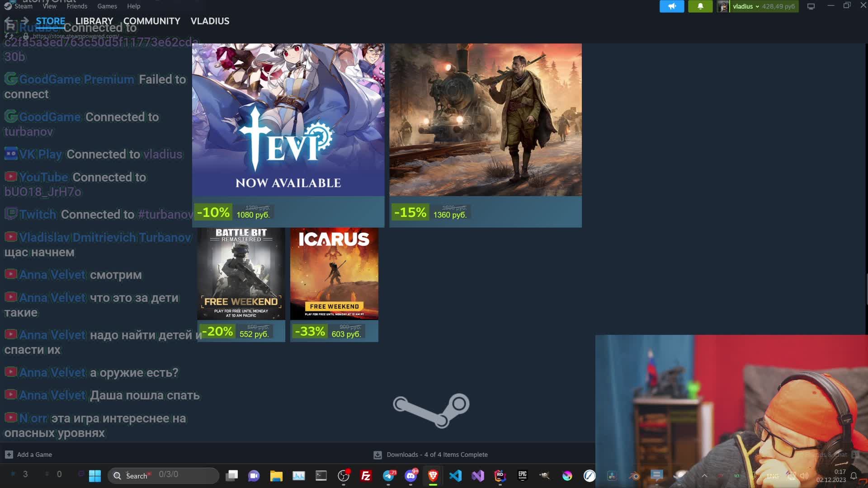Open the VLADIUS profile tab

coord(210,21)
